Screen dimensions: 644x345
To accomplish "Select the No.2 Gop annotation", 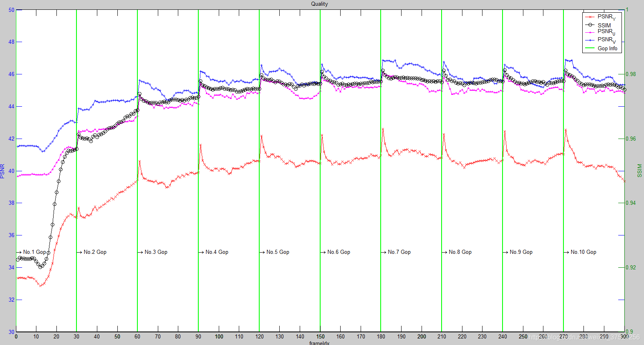I will coord(92,252).
